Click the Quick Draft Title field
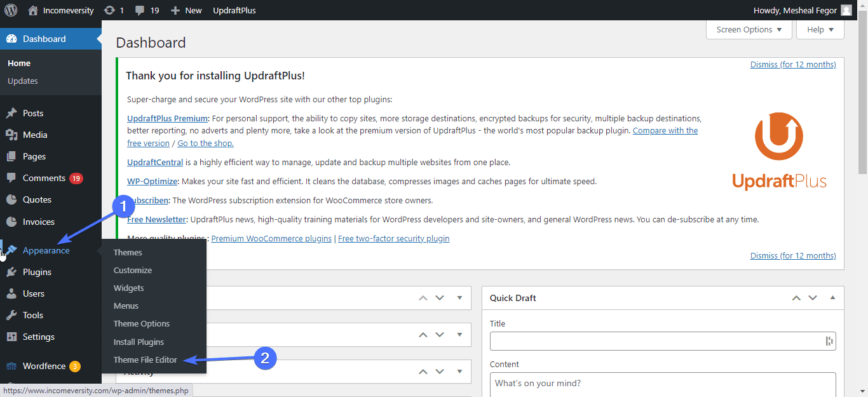868x397 pixels. (x=663, y=341)
